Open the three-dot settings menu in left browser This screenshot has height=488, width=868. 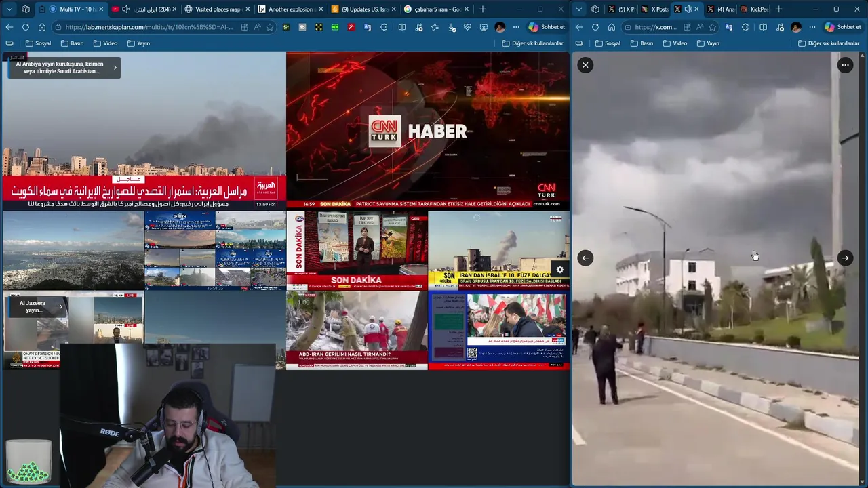516,27
